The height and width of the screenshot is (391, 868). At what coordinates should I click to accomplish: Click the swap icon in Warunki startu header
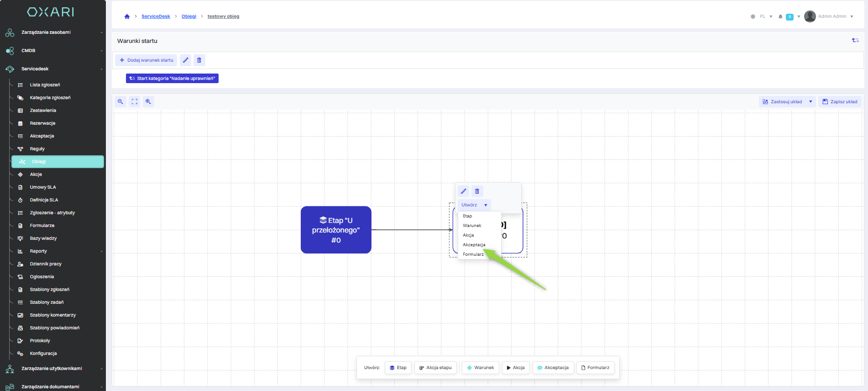pyautogui.click(x=855, y=41)
